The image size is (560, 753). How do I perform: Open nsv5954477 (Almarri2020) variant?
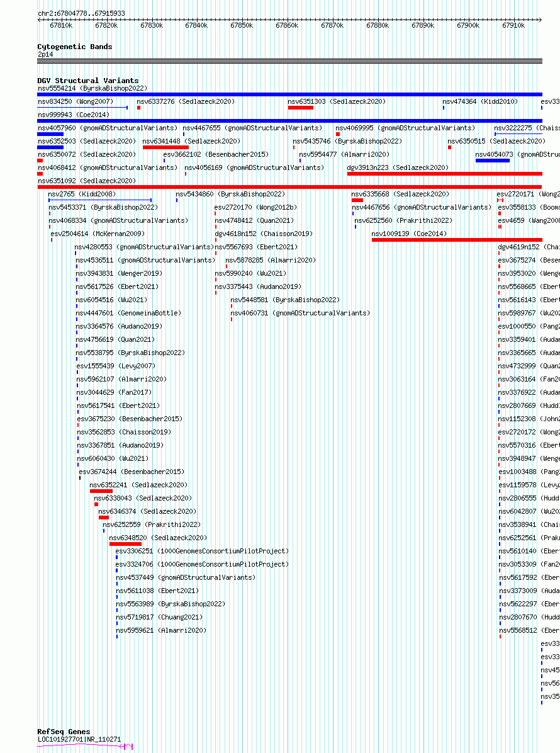[344, 154]
